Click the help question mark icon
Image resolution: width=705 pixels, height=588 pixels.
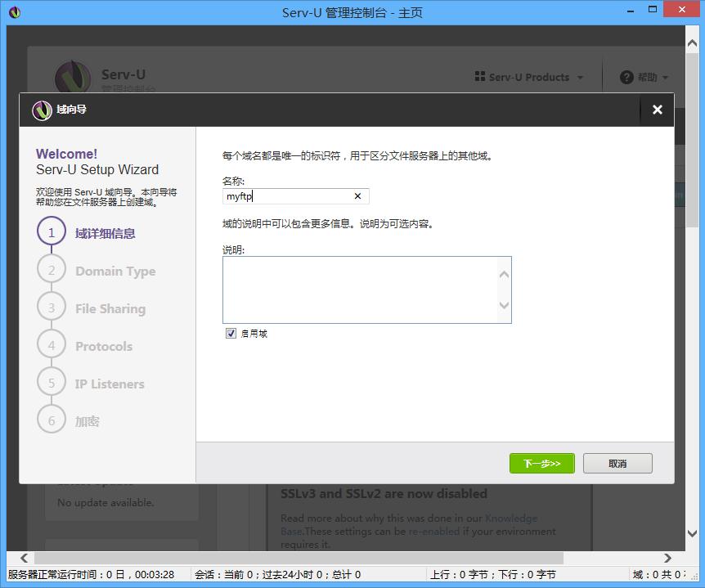coord(626,78)
